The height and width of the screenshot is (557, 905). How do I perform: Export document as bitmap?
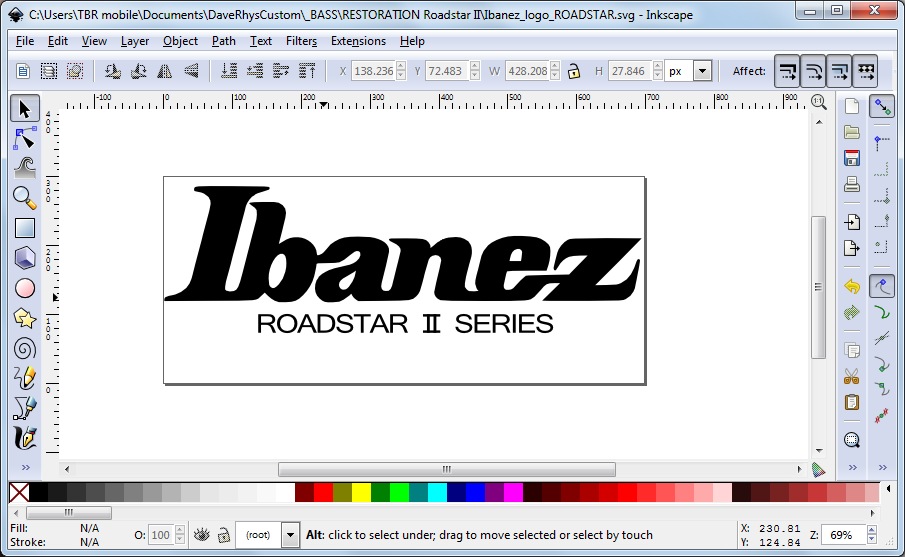pos(852,248)
